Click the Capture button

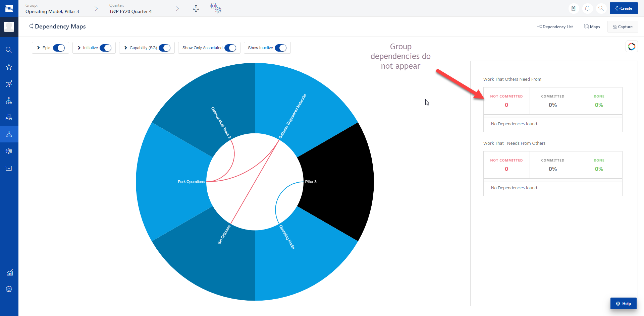(623, 26)
